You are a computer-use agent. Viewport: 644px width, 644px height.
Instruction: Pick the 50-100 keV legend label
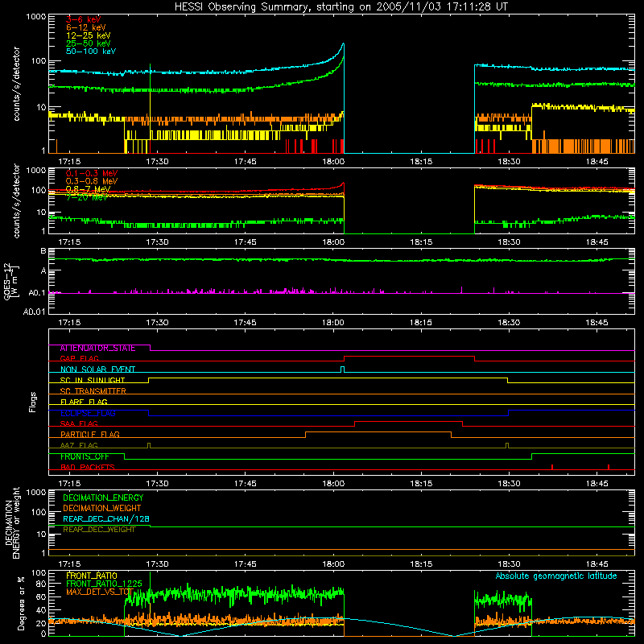click(x=90, y=52)
